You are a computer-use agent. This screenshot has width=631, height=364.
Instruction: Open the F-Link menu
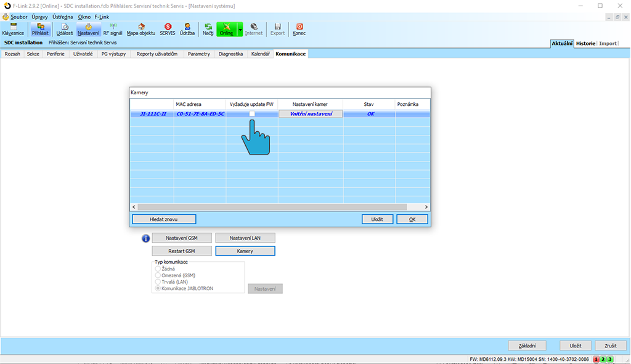click(102, 17)
